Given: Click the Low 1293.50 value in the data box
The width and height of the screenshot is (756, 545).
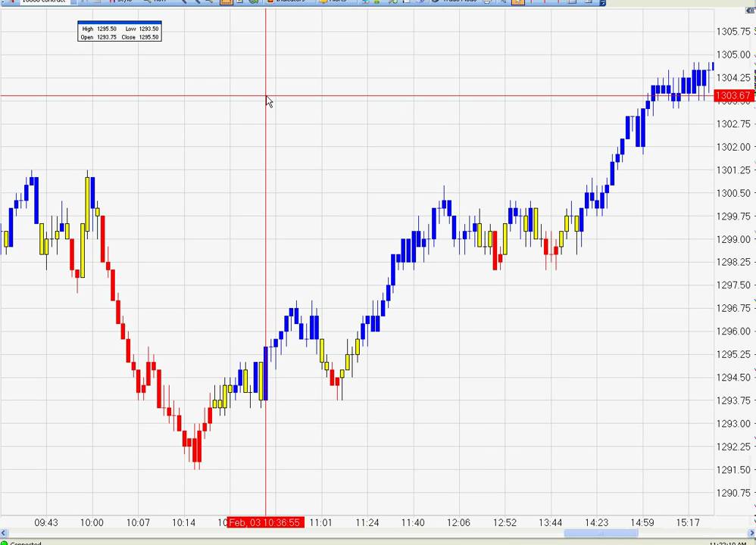Looking at the screenshot, I should point(148,29).
